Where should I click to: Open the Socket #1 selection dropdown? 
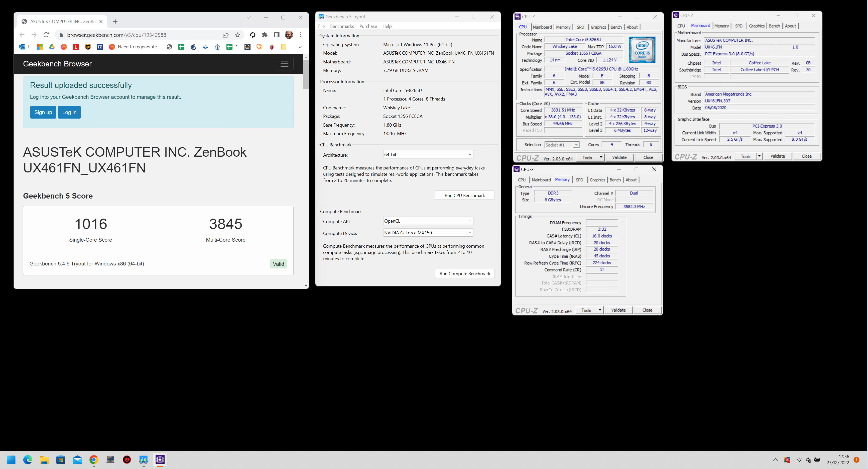pos(562,145)
